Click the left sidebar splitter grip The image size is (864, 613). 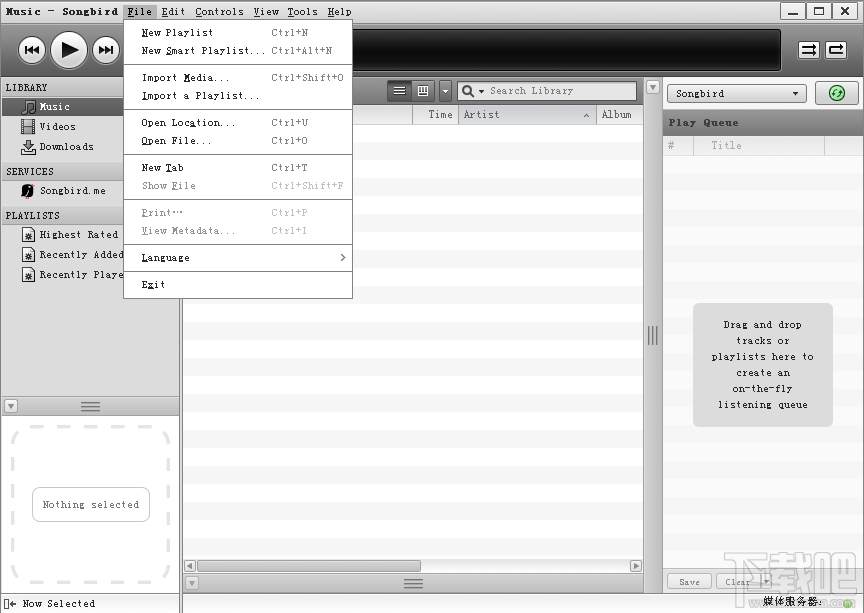coord(90,407)
